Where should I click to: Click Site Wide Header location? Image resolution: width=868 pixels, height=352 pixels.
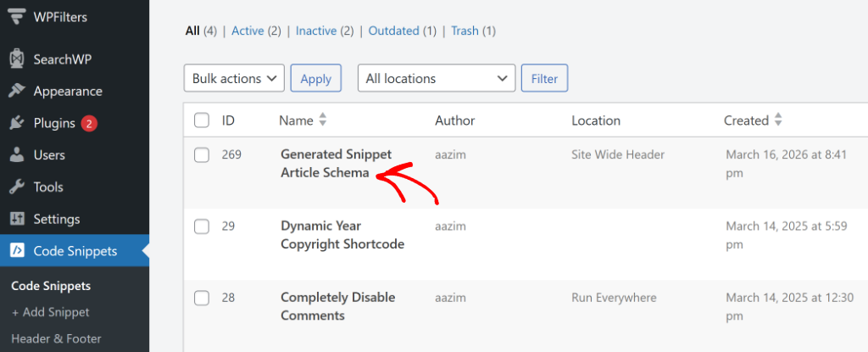(x=618, y=154)
